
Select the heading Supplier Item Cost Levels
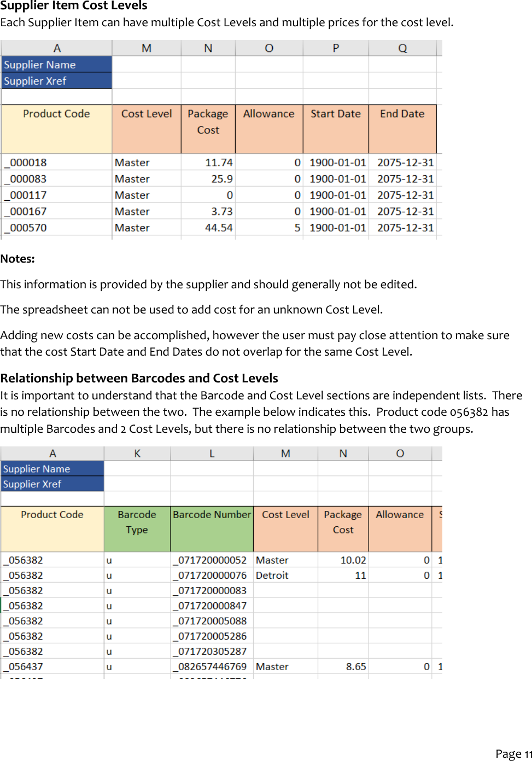[73, 6]
